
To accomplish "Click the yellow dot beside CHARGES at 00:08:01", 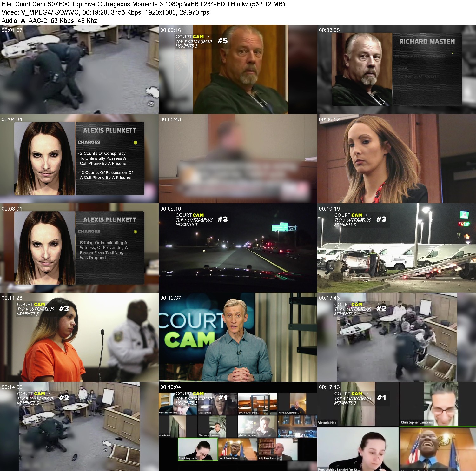I will [136, 232].
